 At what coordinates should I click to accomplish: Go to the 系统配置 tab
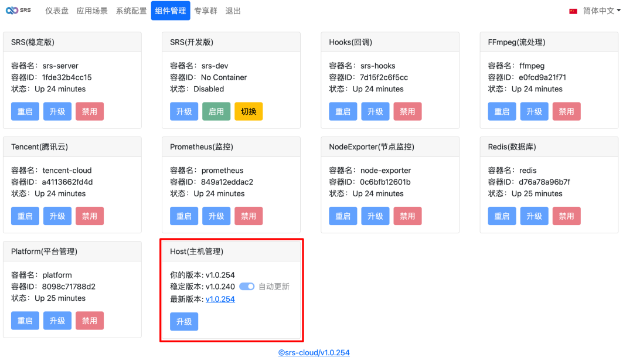[x=131, y=11]
